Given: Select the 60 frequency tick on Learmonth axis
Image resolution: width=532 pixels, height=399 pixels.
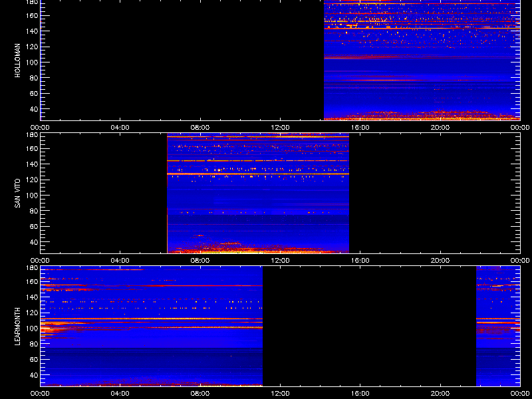Looking at the screenshot, I should [35, 359].
